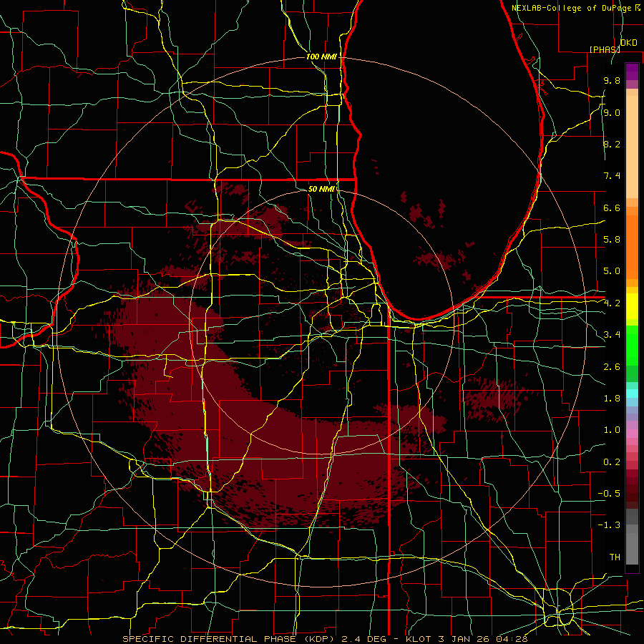Pick the cyan band of color scale
644x644 pixels.
click(x=632, y=394)
